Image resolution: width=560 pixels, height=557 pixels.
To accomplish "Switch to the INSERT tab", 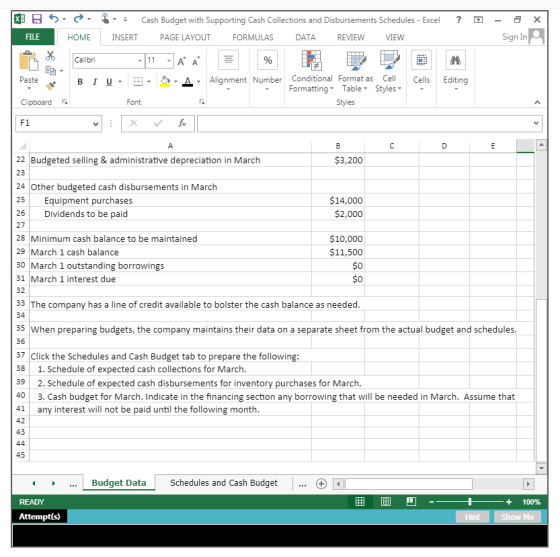I will [125, 37].
